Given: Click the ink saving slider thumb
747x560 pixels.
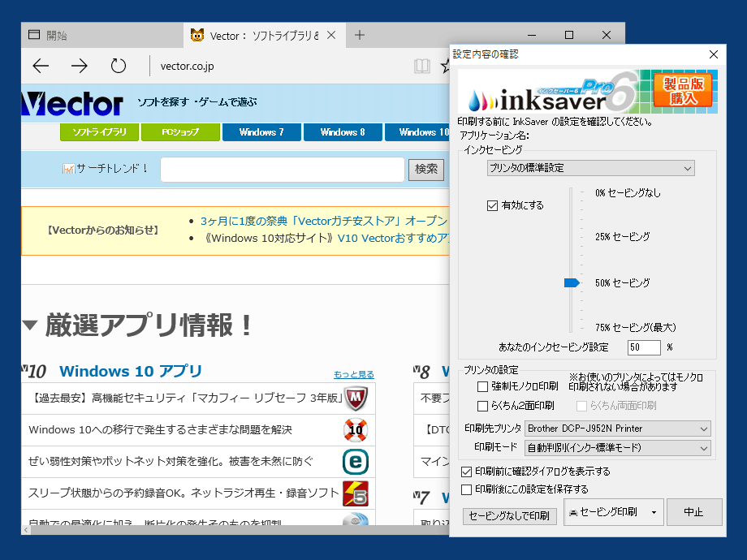Looking at the screenshot, I should pyautogui.click(x=571, y=283).
